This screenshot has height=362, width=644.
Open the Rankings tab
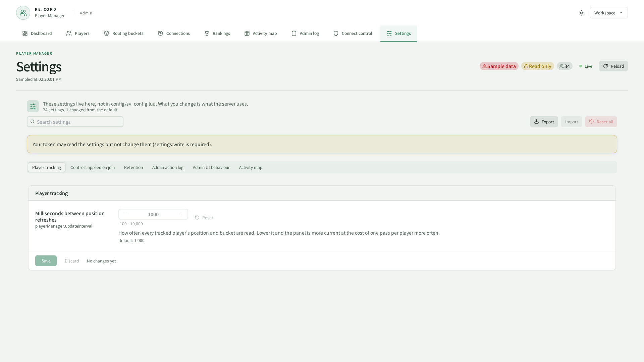pos(217,33)
